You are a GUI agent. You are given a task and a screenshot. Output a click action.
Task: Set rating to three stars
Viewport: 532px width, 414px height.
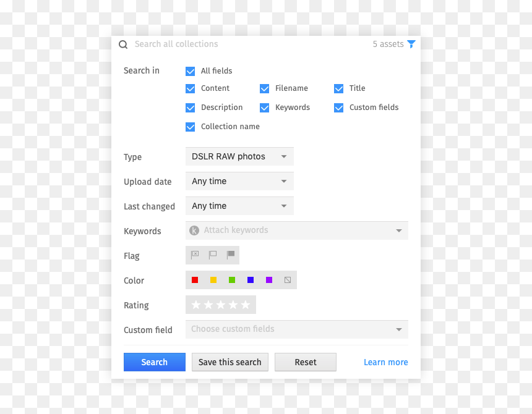click(221, 305)
